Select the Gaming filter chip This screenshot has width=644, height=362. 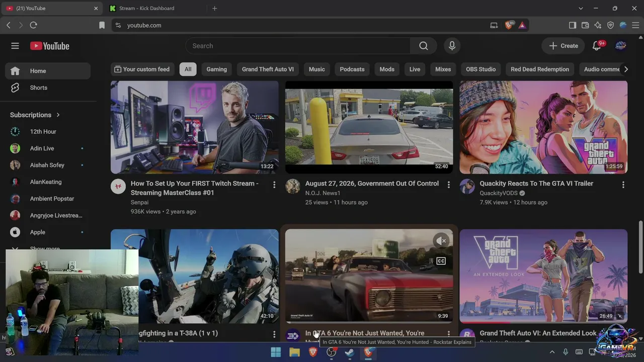coord(217,69)
